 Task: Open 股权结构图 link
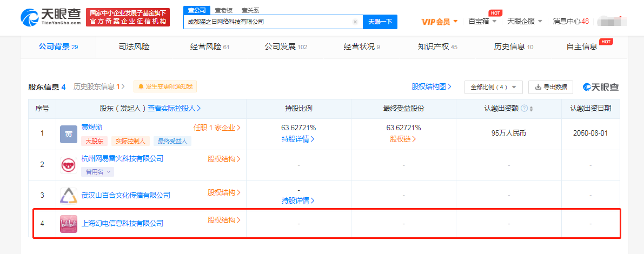tap(431, 86)
